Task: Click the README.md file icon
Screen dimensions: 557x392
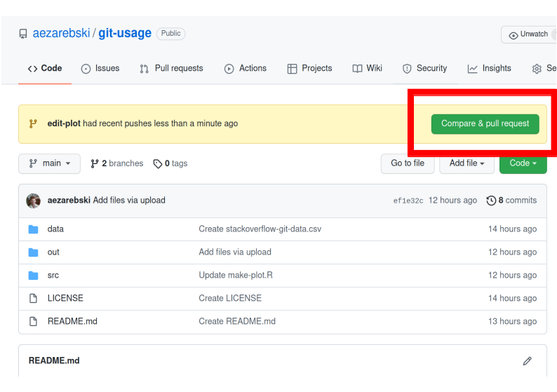Action: coord(33,321)
